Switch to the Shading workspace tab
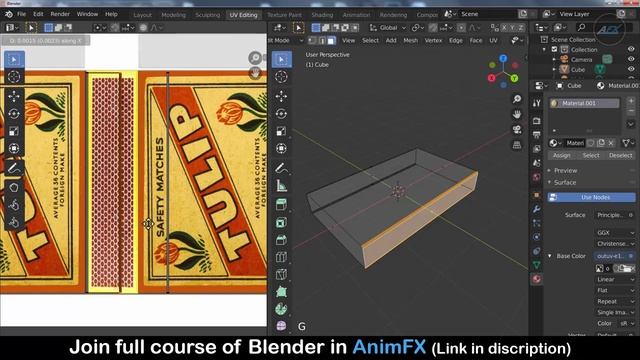640x360 pixels. [322, 15]
